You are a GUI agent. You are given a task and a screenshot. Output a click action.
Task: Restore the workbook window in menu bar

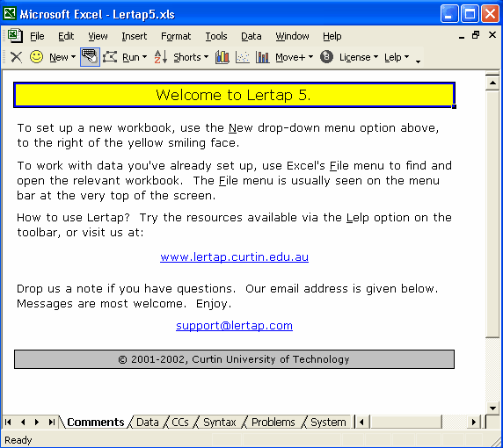click(x=476, y=35)
